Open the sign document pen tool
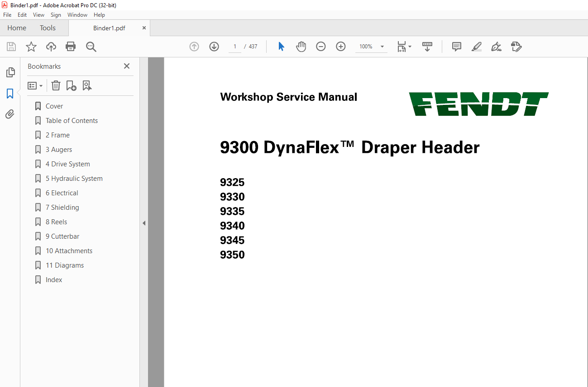Screen dimensions: 588x387 [x=496, y=47]
